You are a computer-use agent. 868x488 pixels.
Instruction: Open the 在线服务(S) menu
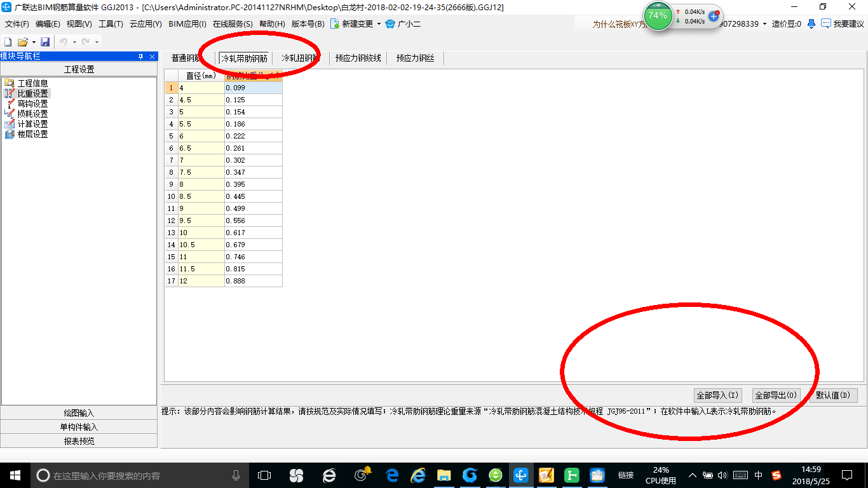[x=233, y=24]
